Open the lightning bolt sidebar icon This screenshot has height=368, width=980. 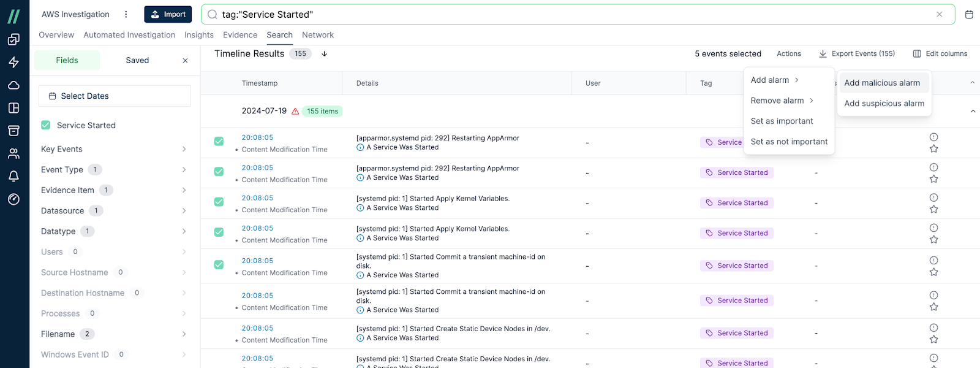point(13,62)
